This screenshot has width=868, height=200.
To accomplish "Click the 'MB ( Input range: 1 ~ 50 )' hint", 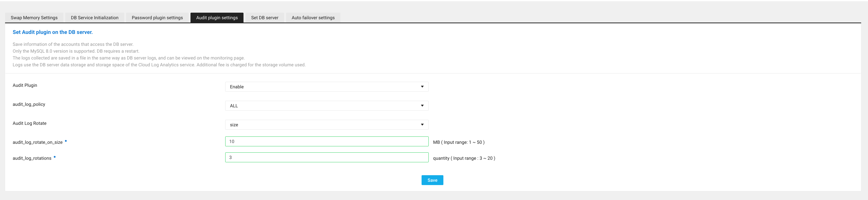I will tap(459, 142).
